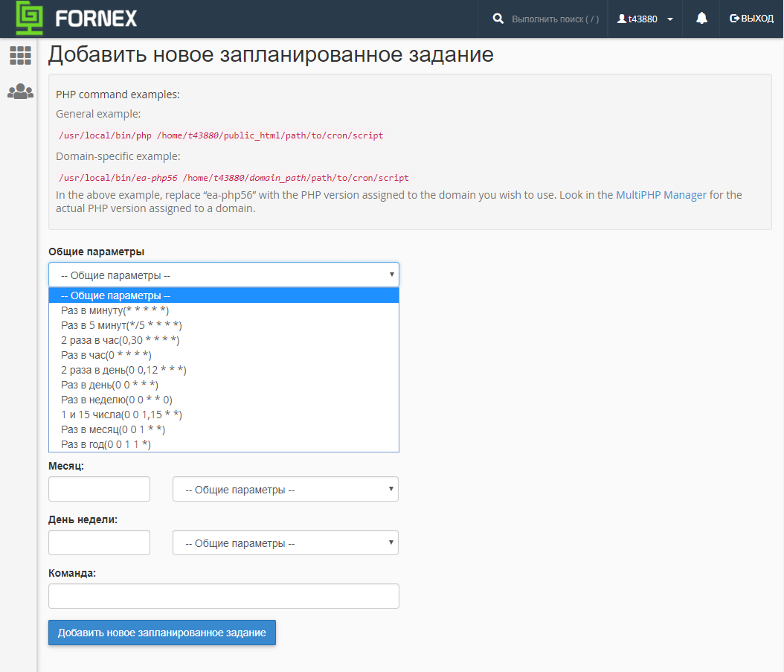Pick 'Раз в неделю' from list
The width and height of the screenshot is (784, 672).
(x=116, y=400)
